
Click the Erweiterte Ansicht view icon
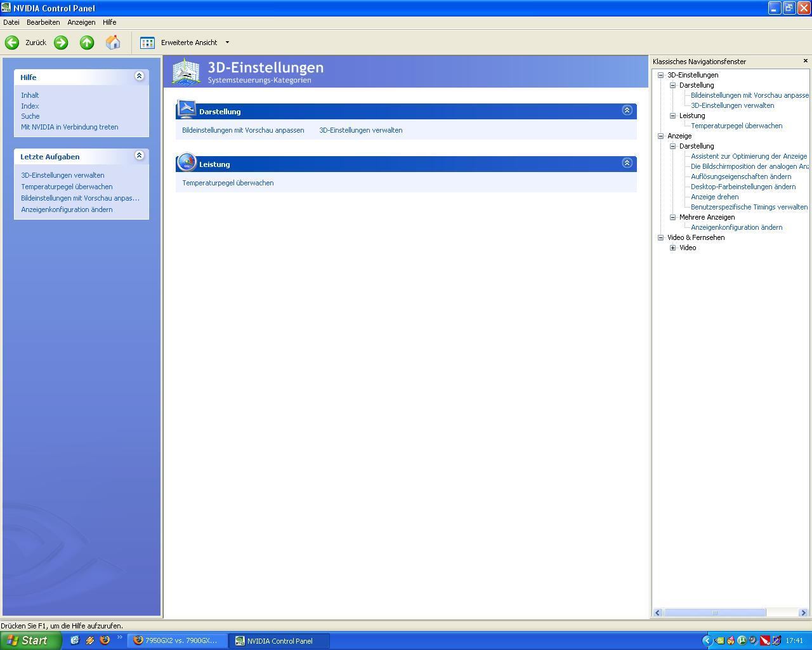pyautogui.click(x=147, y=43)
